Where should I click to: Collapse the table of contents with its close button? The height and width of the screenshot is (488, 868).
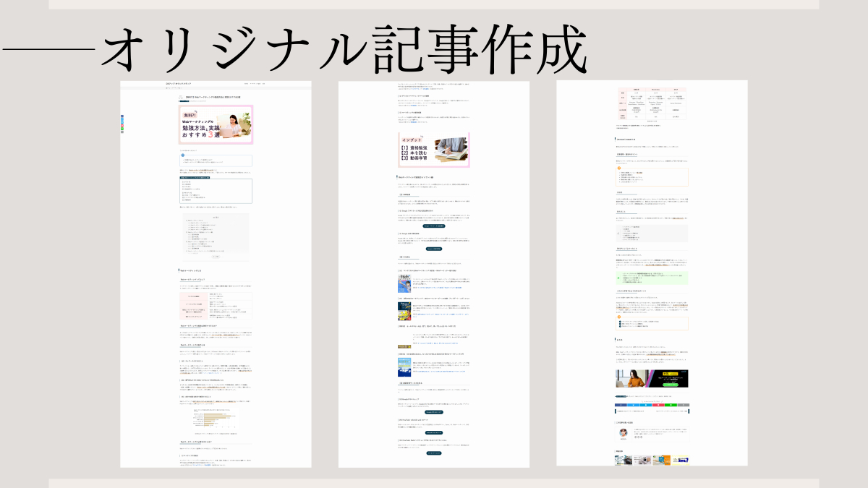tap(215, 256)
